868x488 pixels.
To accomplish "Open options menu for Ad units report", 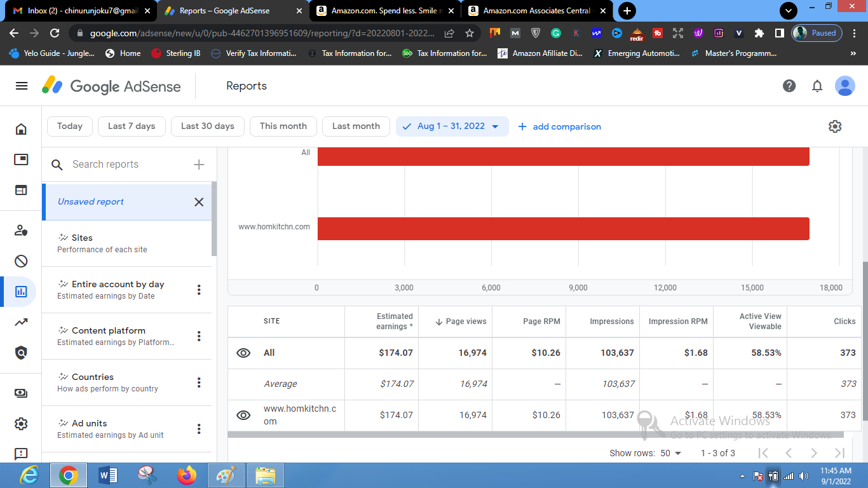I will coord(199,429).
